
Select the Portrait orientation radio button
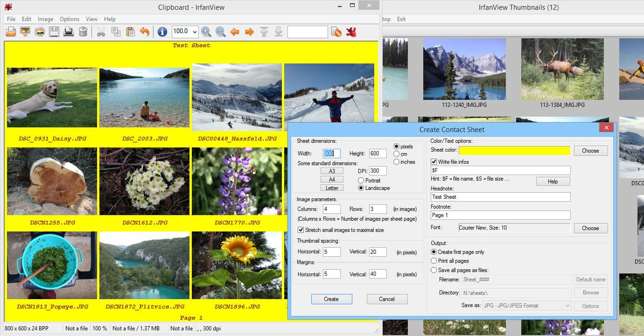(361, 181)
